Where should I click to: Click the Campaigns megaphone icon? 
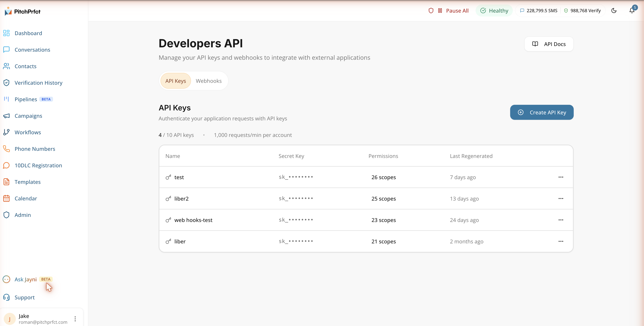click(7, 116)
